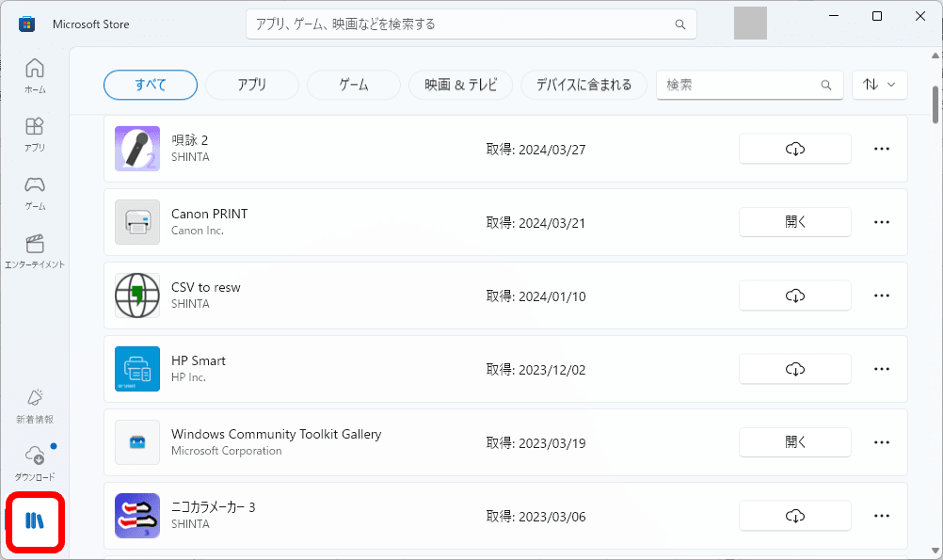Expand the sort order dropdown
Screen dimensions: 943x560
(x=879, y=85)
